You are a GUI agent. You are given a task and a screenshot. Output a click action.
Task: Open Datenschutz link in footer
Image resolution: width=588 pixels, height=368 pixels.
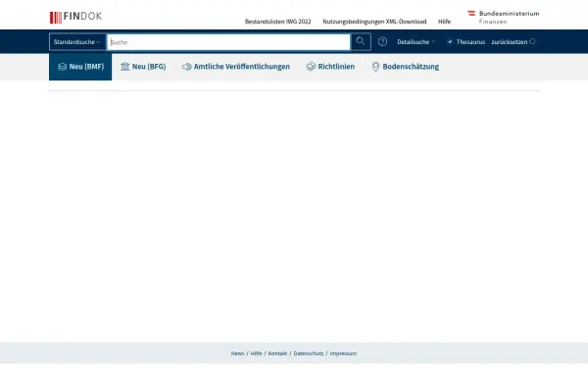309,353
